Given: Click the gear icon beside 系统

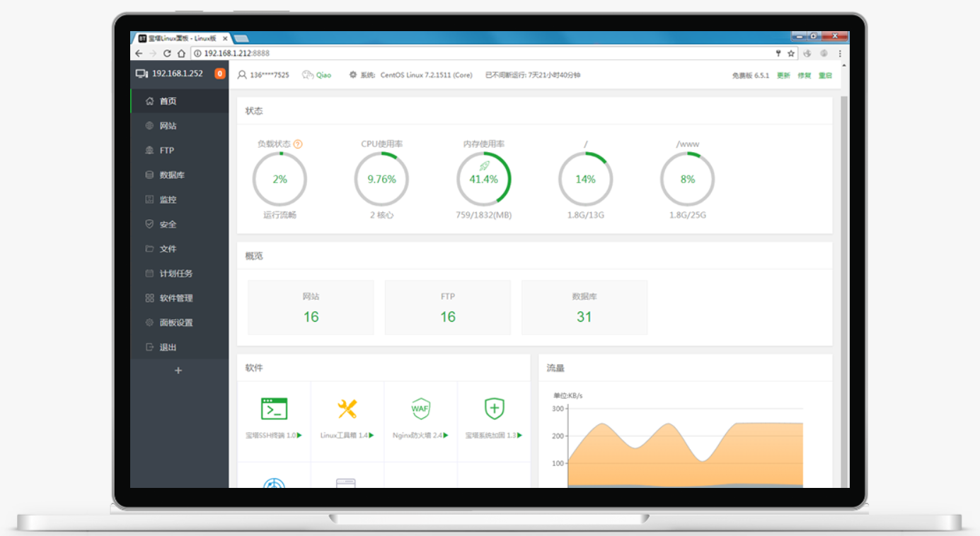Looking at the screenshot, I should tap(353, 75).
